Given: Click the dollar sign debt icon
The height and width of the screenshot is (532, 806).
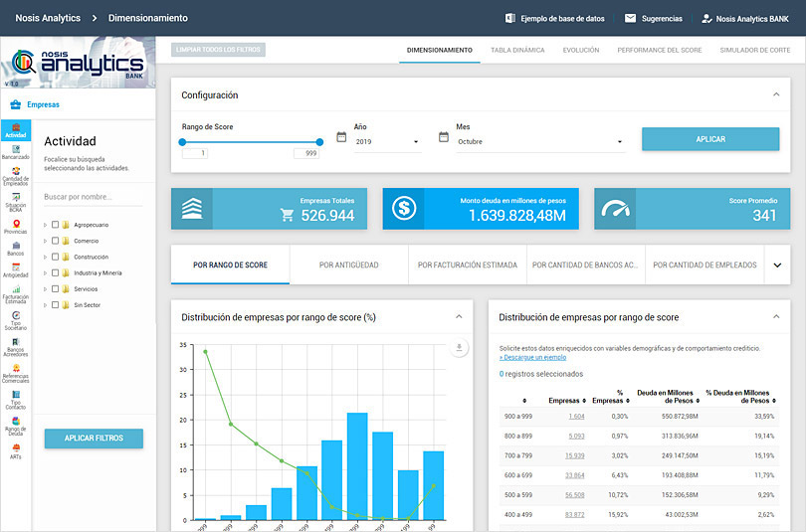Looking at the screenshot, I should (404, 209).
